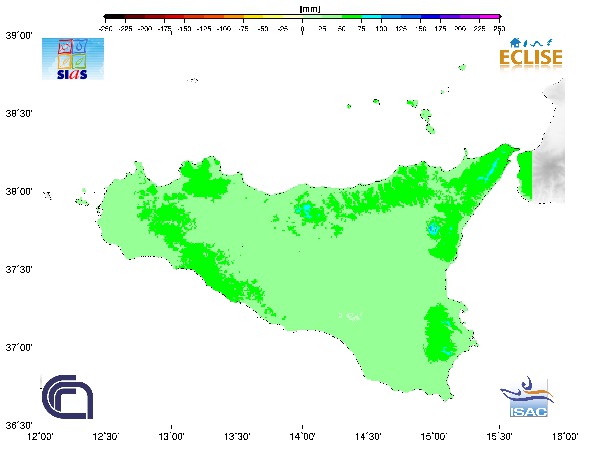Click the 15°00' longitude label
The image size is (600, 450).
click(434, 436)
